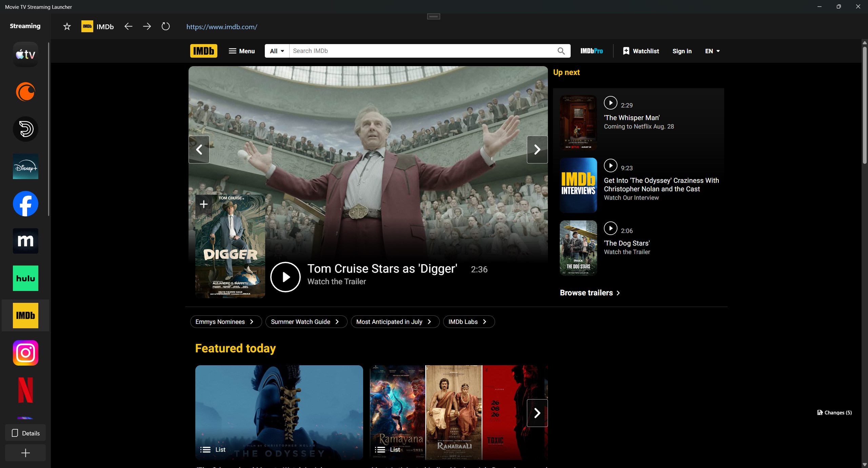Go forward using the right arrow
This screenshot has width=868, height=468.
click(x=147, y=26)
